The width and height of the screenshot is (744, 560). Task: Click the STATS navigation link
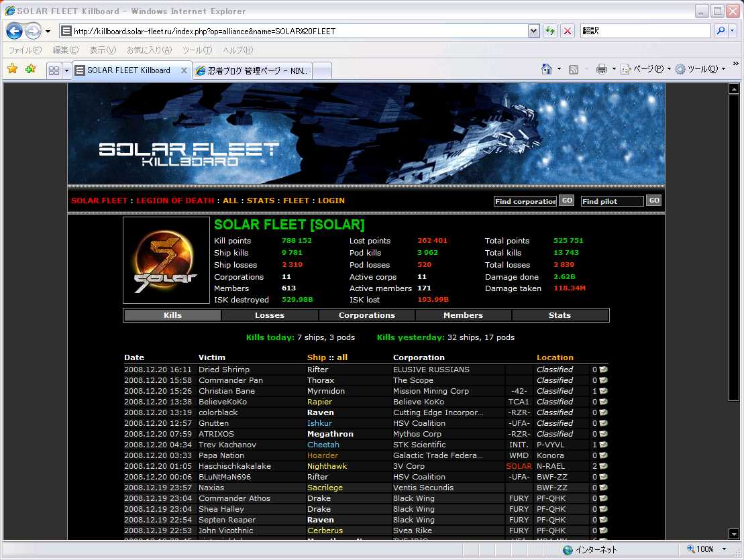[260, 201]
